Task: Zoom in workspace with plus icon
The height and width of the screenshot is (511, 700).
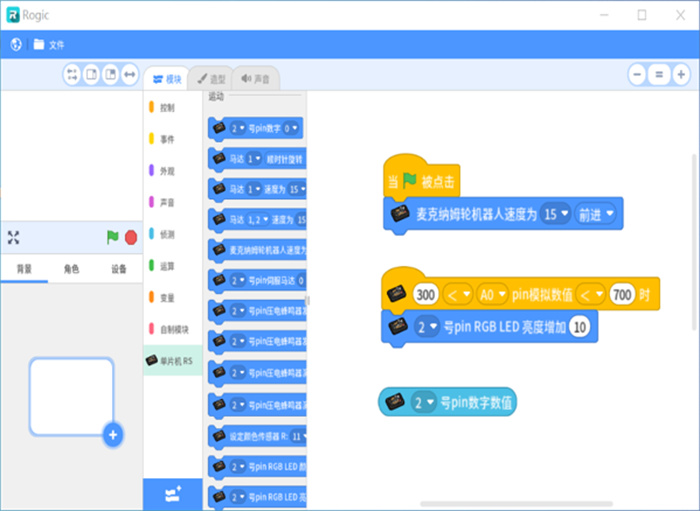Action: 680,75
